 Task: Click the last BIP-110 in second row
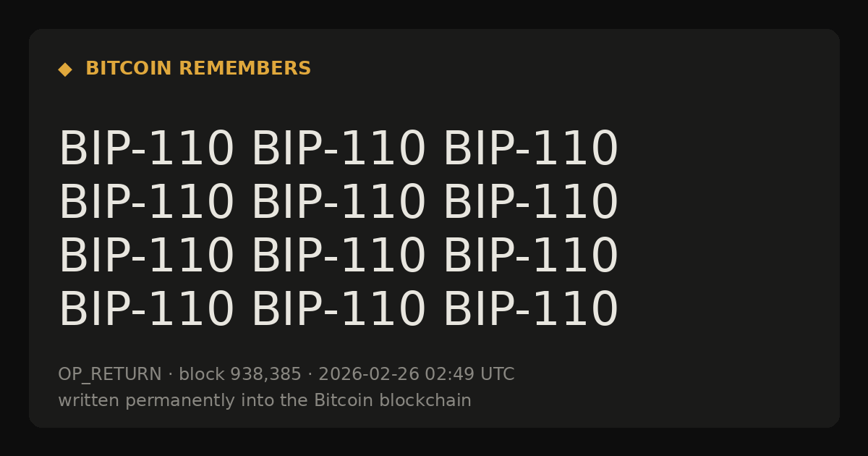coord(530,203)
